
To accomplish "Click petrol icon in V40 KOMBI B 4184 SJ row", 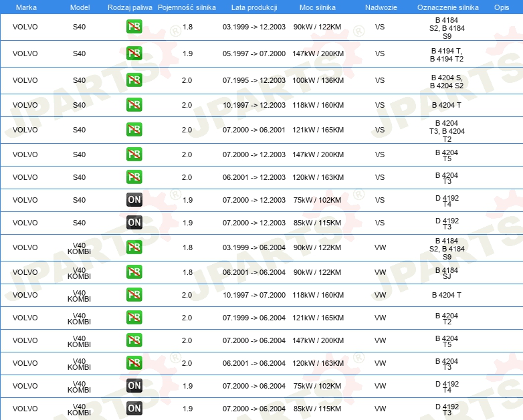I will [x=134, y=272].
